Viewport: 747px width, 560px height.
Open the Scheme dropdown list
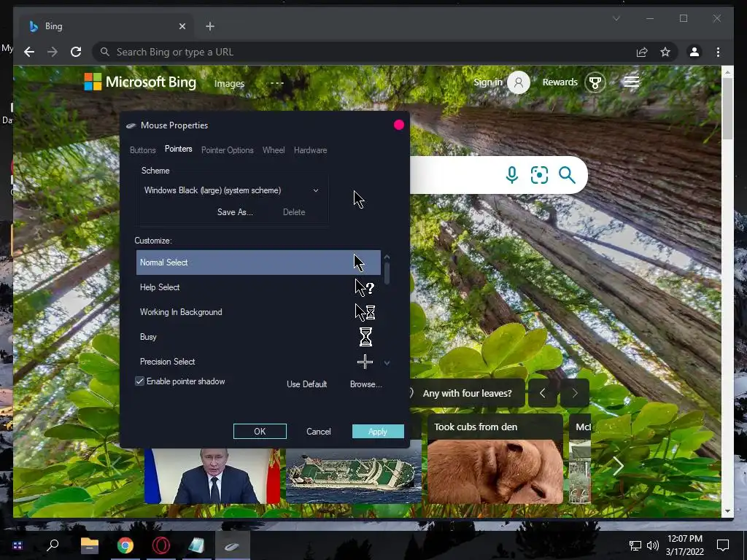coord(231,190)
